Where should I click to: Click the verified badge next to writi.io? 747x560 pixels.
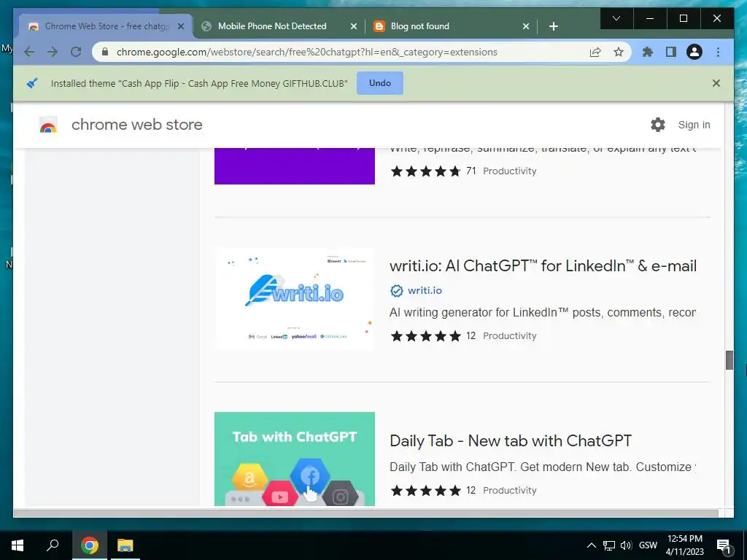(x=396, y=290)
